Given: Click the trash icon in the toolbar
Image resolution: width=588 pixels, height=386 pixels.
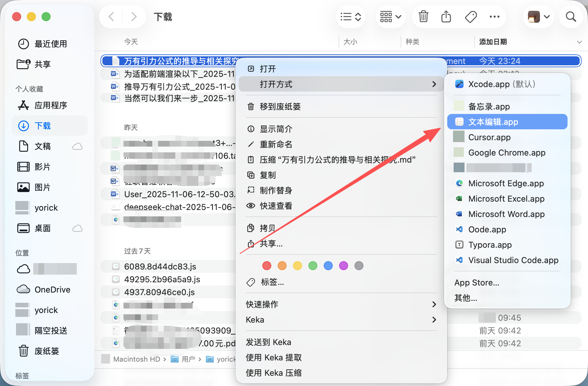Looking at the screenshot, I should [423, 16].
